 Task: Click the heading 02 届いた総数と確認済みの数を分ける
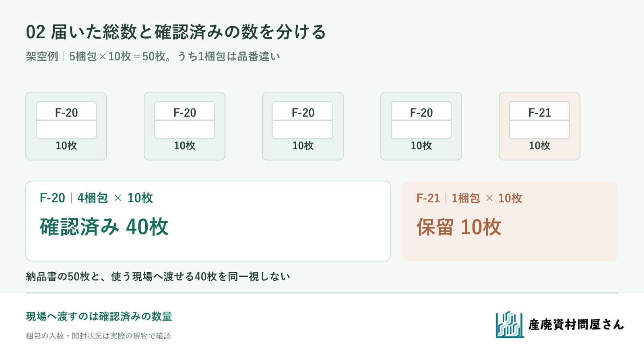pos(176,32)
